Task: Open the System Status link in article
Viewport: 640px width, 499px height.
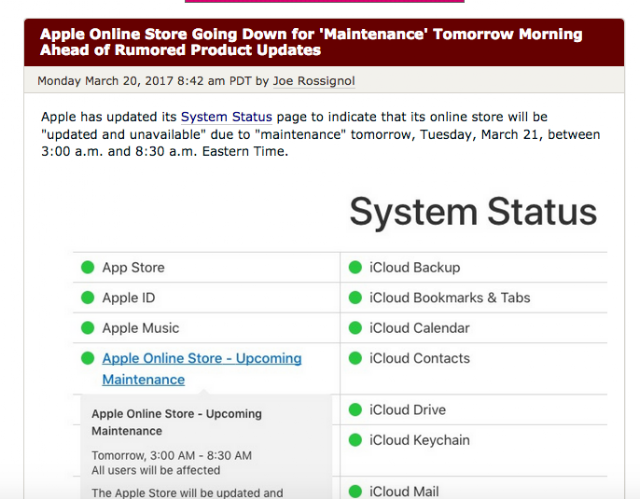Action: tap(227, 117)
